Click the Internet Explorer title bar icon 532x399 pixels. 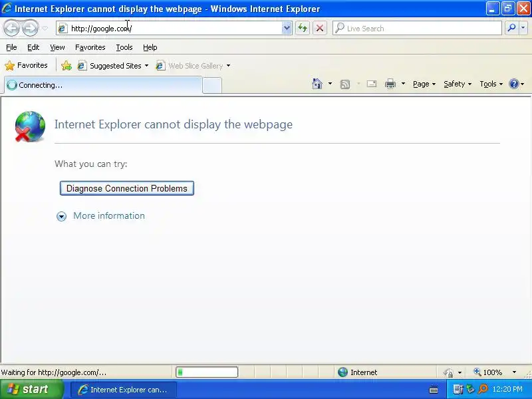pos(7,8)
